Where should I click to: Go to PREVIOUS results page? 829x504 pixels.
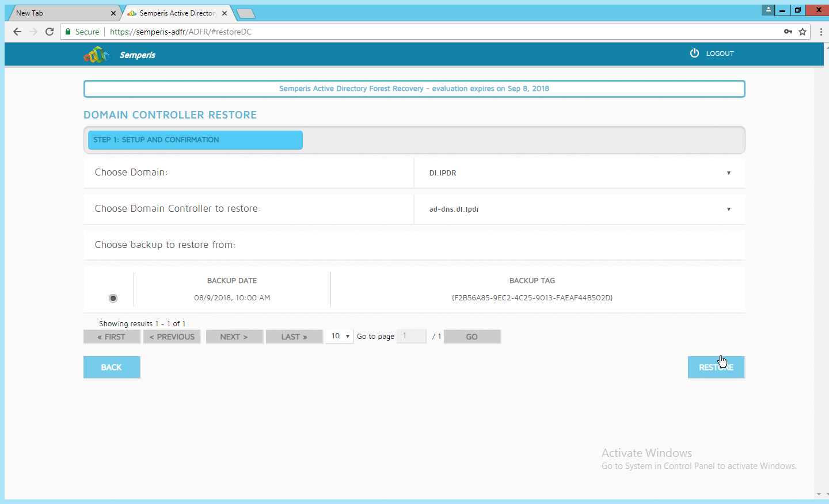point(172,337)
